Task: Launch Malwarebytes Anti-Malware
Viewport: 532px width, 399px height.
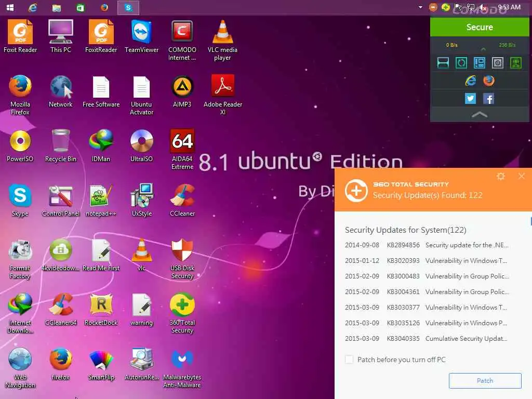Action: pos(182,368)
